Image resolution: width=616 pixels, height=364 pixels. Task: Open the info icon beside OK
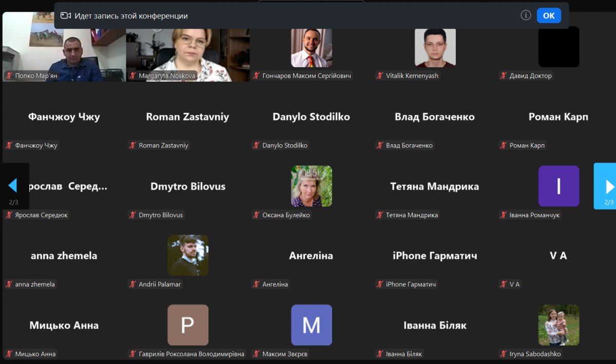pos(526,15)
